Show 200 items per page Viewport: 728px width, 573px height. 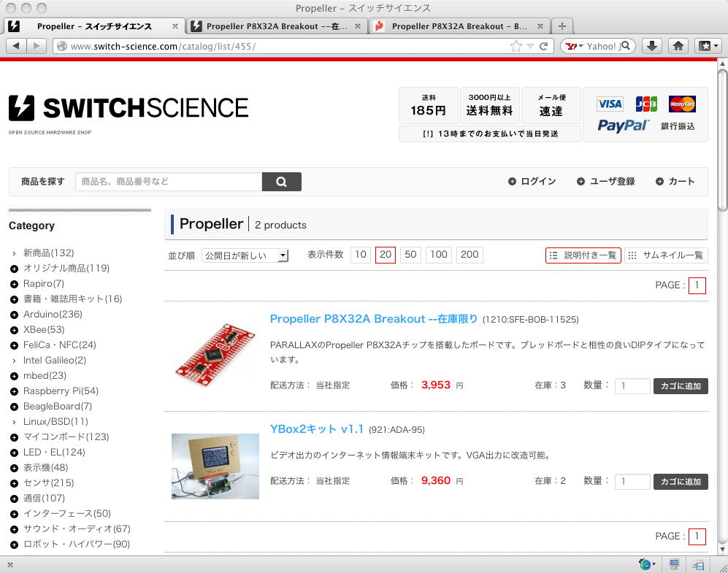[470, 254]
